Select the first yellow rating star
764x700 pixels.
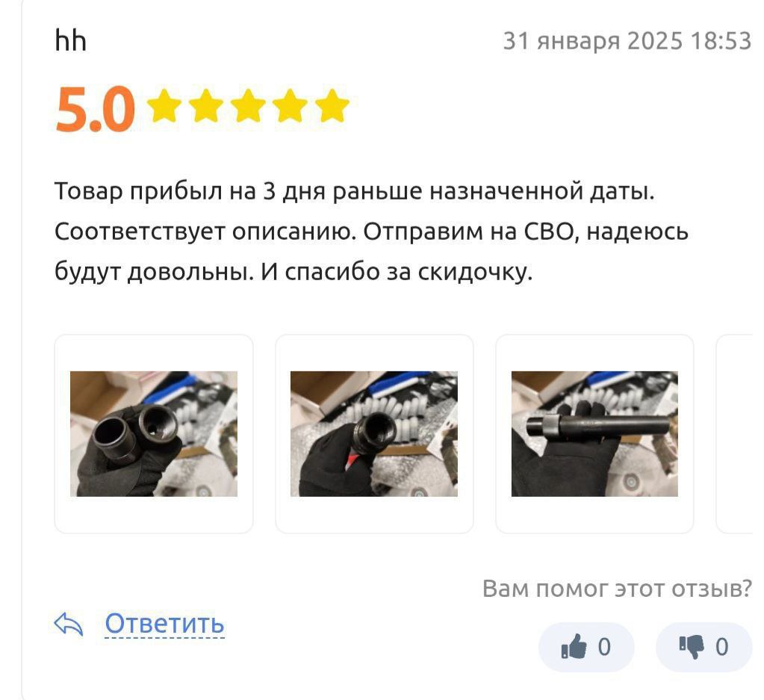(164, 105)
